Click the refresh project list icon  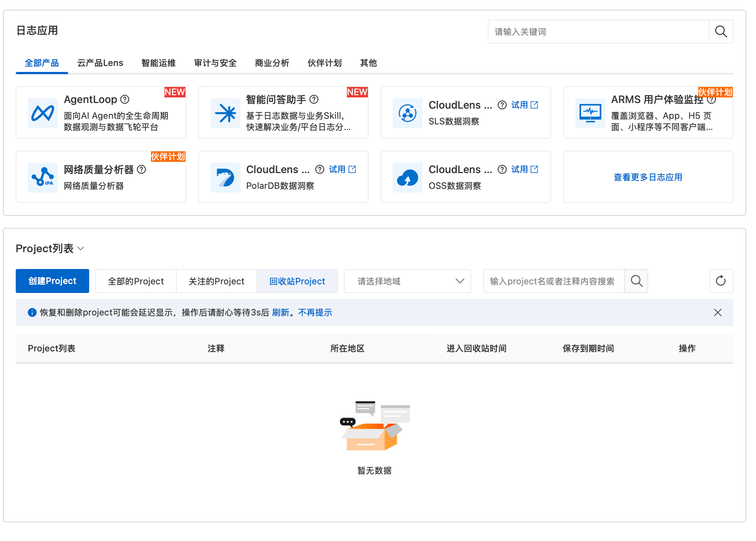pos(721,281)
